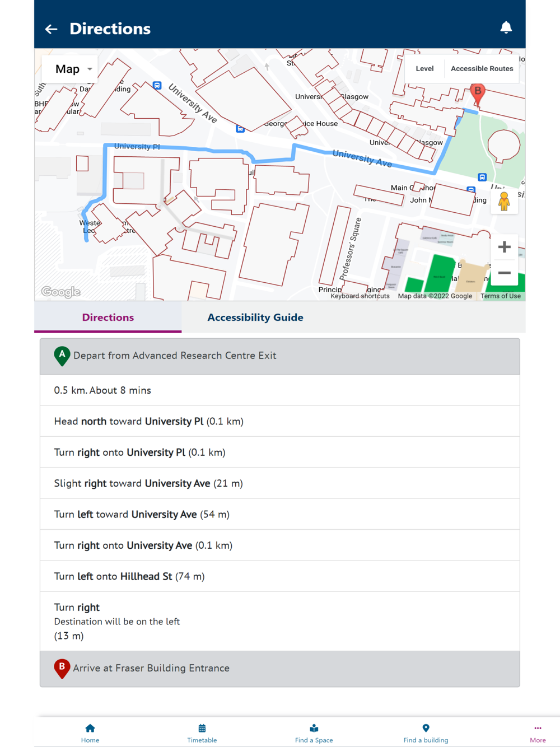Click the University Pl street label on map
Viewport: 560px width, 747px height.
[x=137, y=147]
